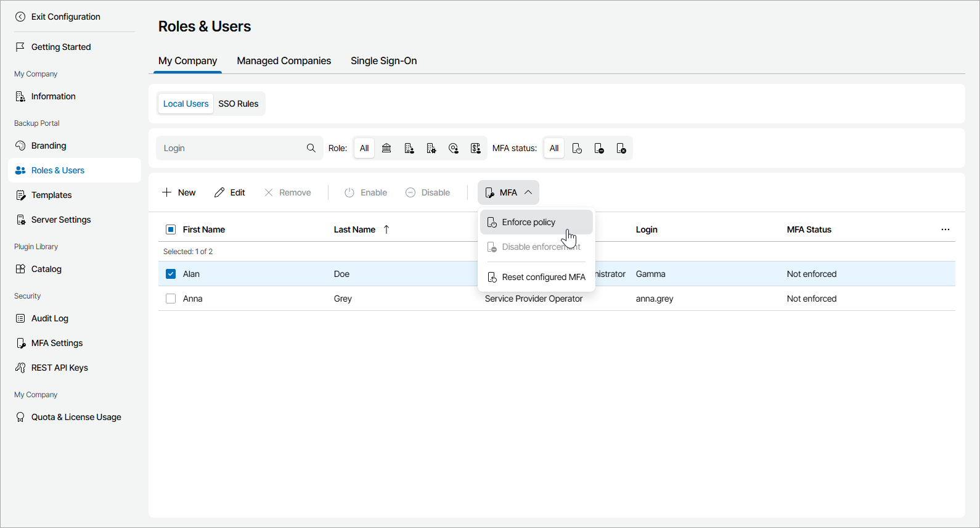
Task: Filter MFA status by the X-marked device icon
Action: click(x=621, y=148)
